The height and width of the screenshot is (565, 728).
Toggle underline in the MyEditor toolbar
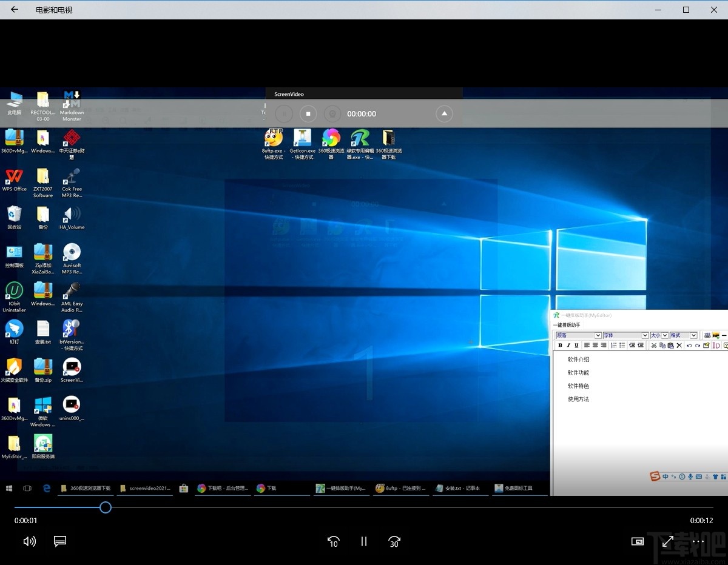(576, 346)
